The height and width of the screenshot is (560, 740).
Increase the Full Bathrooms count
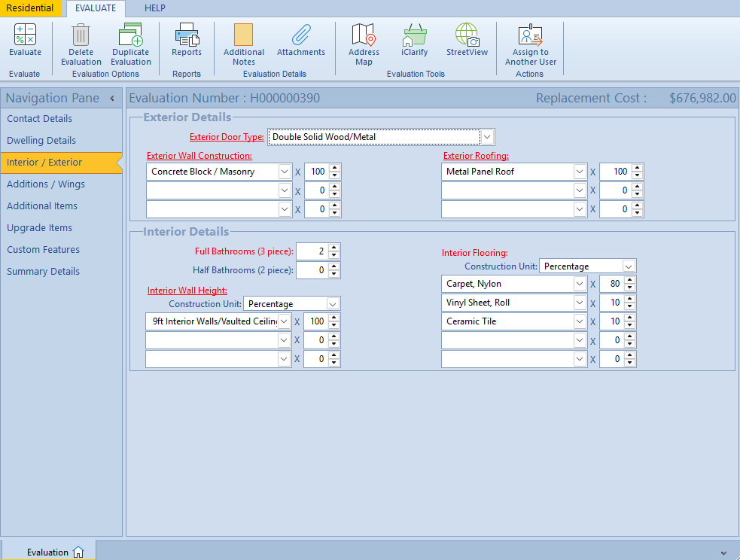[x=334, y=247]
